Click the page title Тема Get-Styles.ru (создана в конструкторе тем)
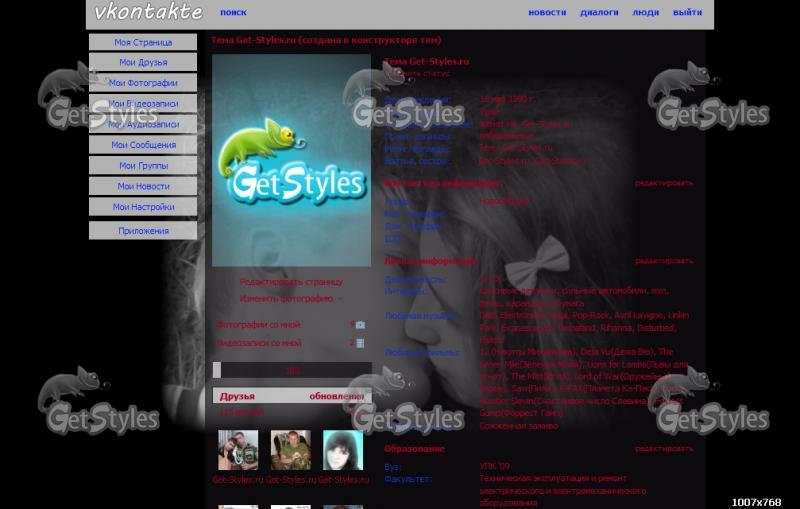 point(327,40)
